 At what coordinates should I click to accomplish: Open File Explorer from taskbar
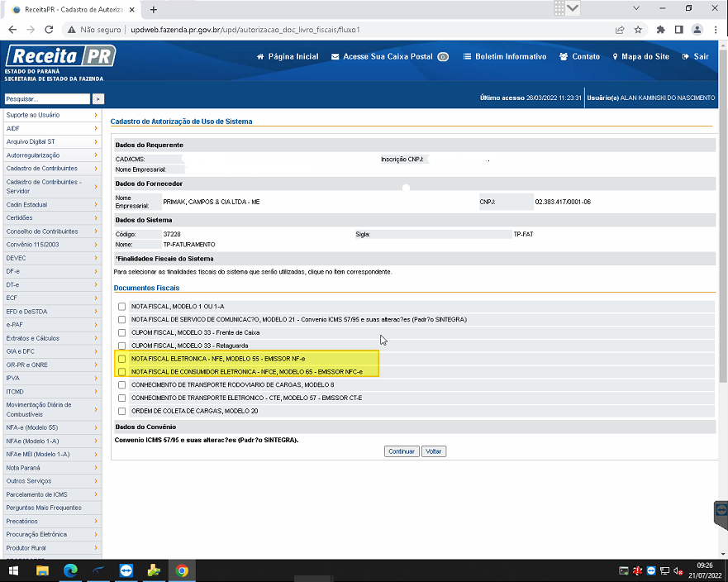pyautogui.click(x=42, y=570)
